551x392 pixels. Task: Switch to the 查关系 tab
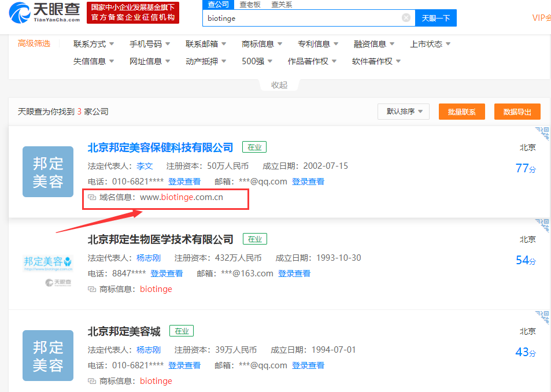[x=282, y=5]
